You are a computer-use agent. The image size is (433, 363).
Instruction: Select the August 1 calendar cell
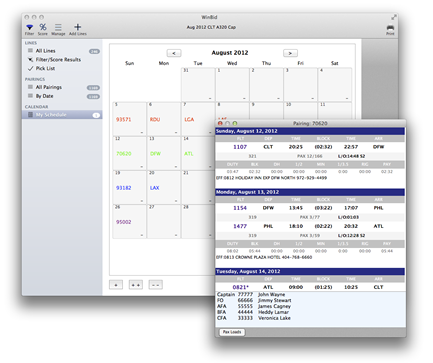232,85
